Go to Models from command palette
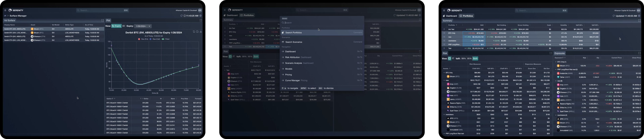644x139 pixels. coord(322,69)
